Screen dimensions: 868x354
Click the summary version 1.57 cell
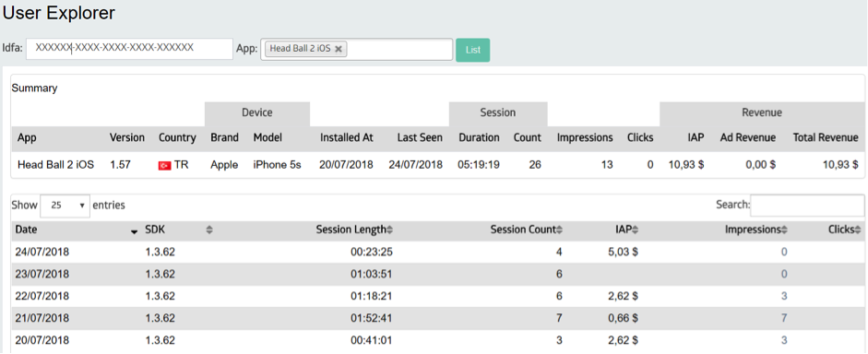pyautogui.click(x=120, y=165)
